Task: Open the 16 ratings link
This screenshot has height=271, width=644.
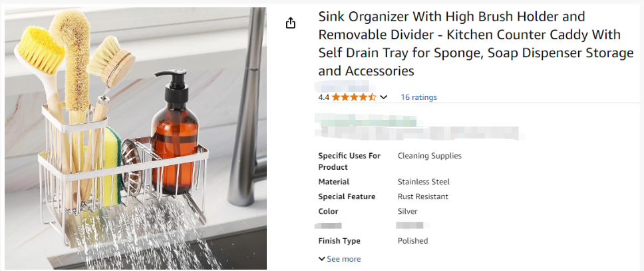Action: (418, 97)
